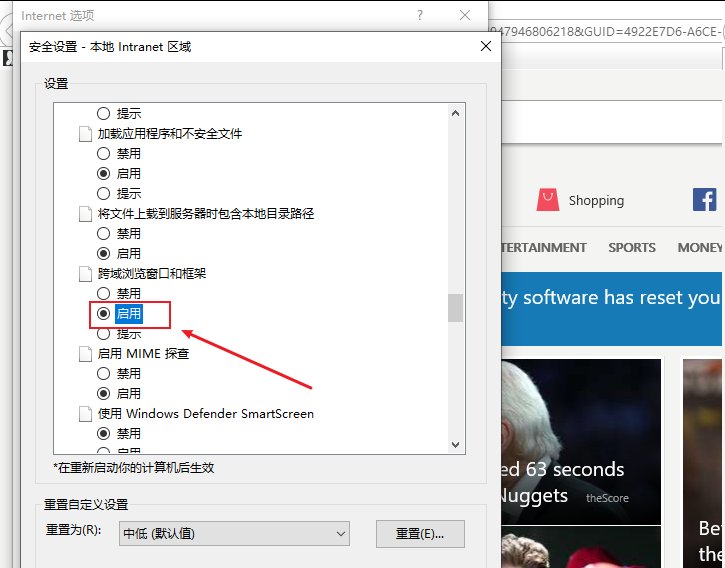Screen dimensions: 725x568
Task: Click document icon beside 加载应用程序和不安全文件
Action: (x=85, y=134)
